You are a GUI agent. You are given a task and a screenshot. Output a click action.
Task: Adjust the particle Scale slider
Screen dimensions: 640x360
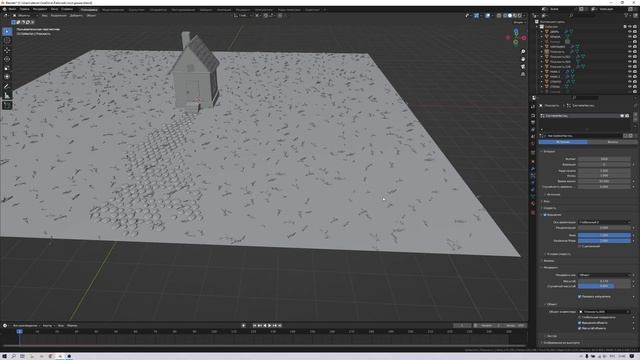click(x=604, y=281)
